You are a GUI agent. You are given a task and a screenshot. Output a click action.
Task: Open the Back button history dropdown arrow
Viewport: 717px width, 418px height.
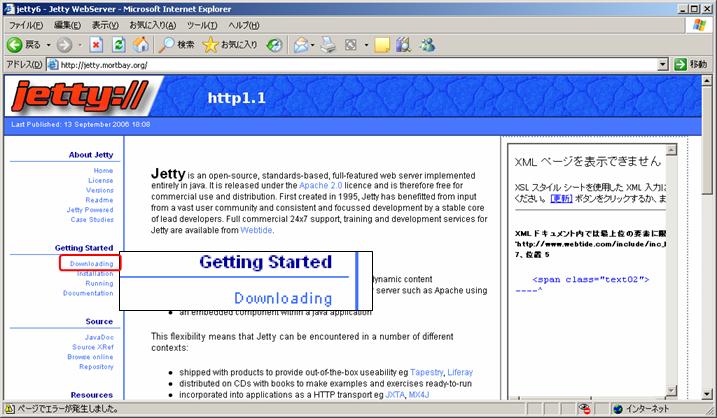pyautogui.click(x=48, y=45)
